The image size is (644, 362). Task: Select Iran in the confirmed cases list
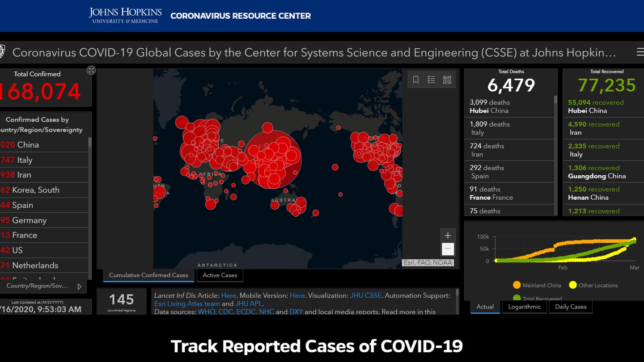pyautogui.click(x=44, y=175)
